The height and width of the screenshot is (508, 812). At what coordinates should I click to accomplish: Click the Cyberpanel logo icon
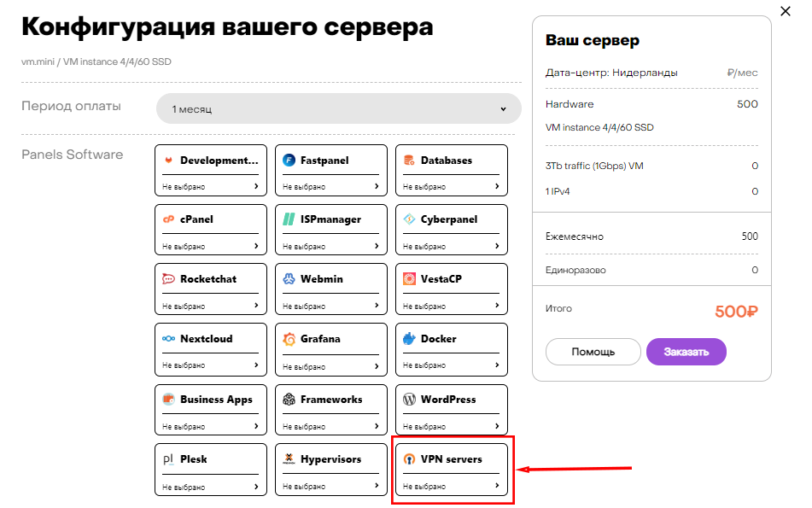pos(409,219)
